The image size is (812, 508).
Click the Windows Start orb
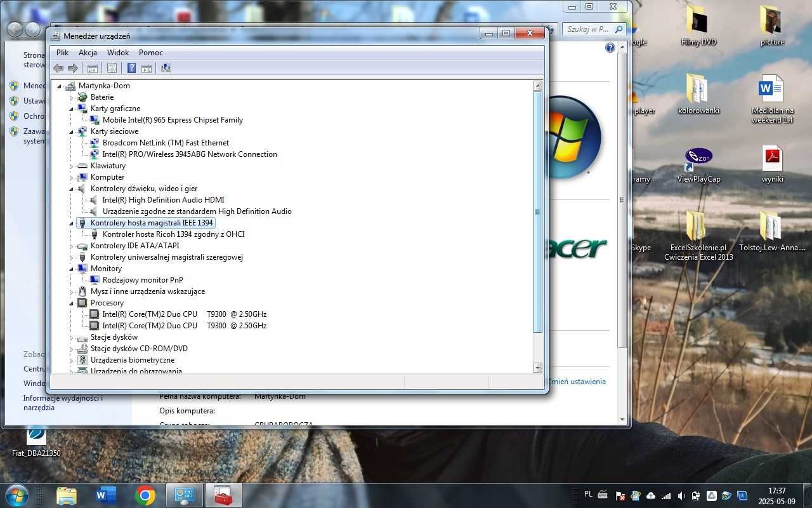(16, 495)
